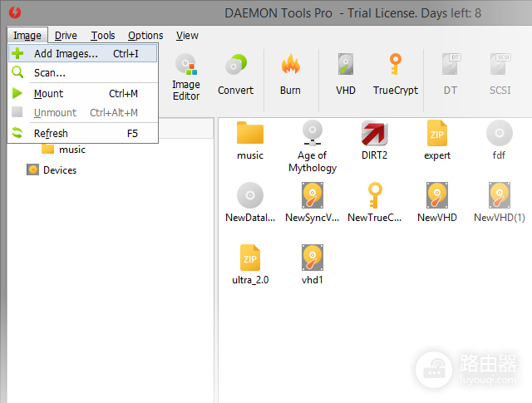Select music folder in the tree panel

pyautogui.click(x=63, y=150)
